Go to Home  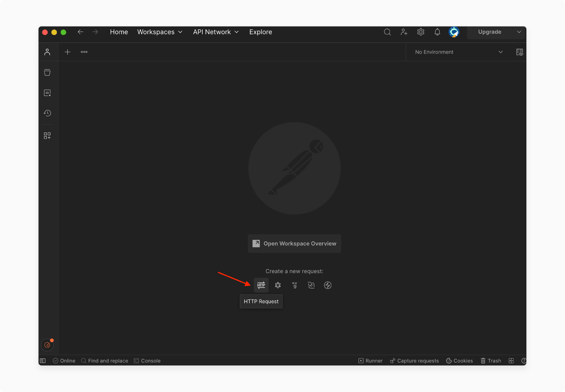click(119, 32)
